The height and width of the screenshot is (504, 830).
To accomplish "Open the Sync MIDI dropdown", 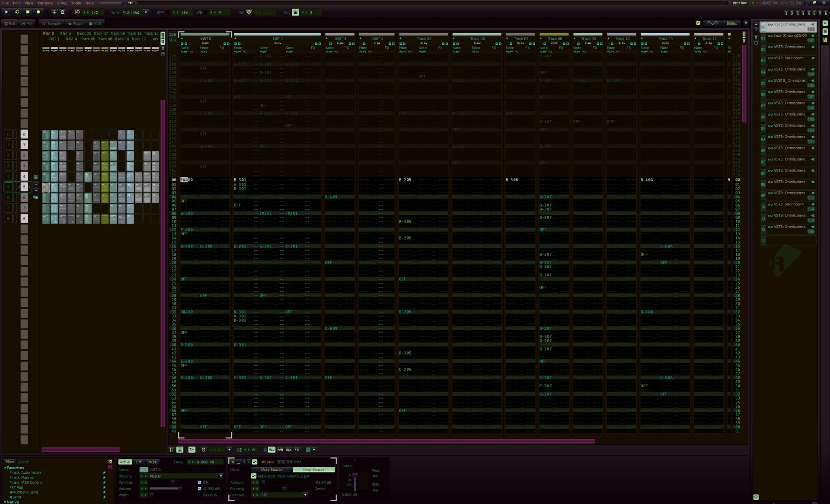I will 146,12.
